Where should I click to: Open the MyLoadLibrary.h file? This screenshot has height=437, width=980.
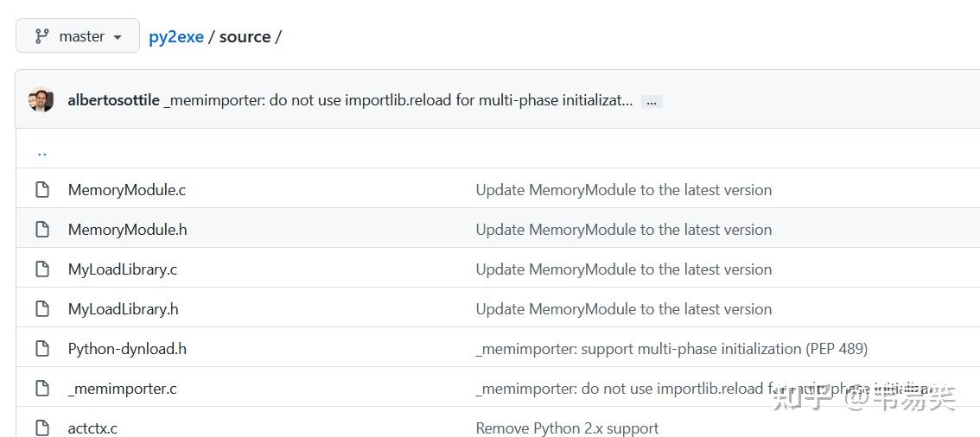123,309
